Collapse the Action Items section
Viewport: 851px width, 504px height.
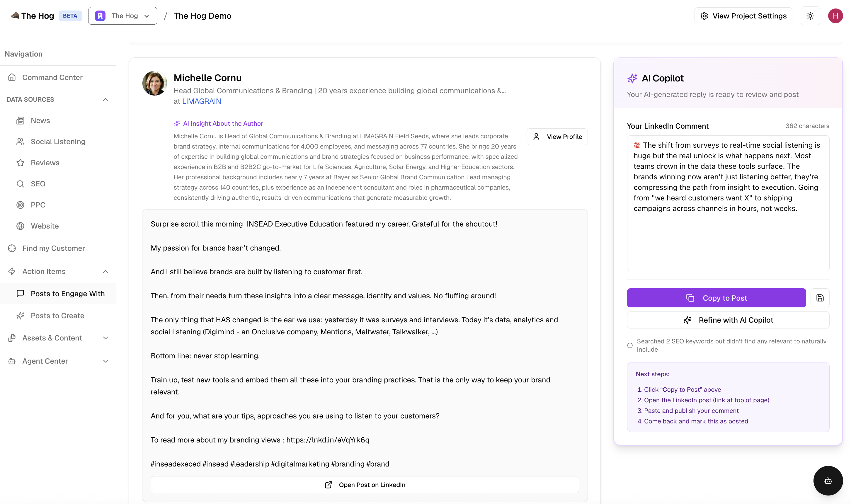[x=105, y=271]
